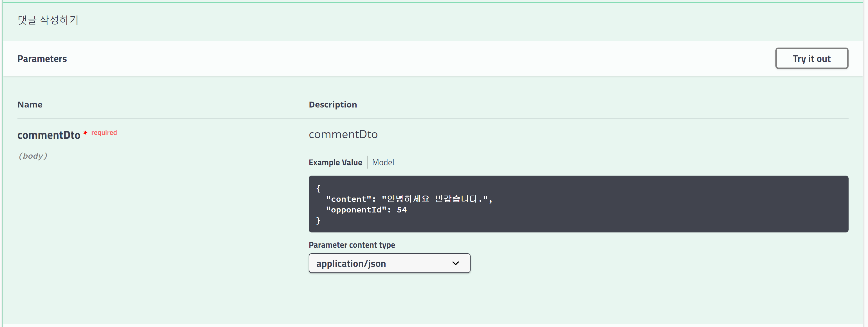Open the application/json content type dropdown
Viewport: 868px width, 327px height.
(x=389, y=263)
